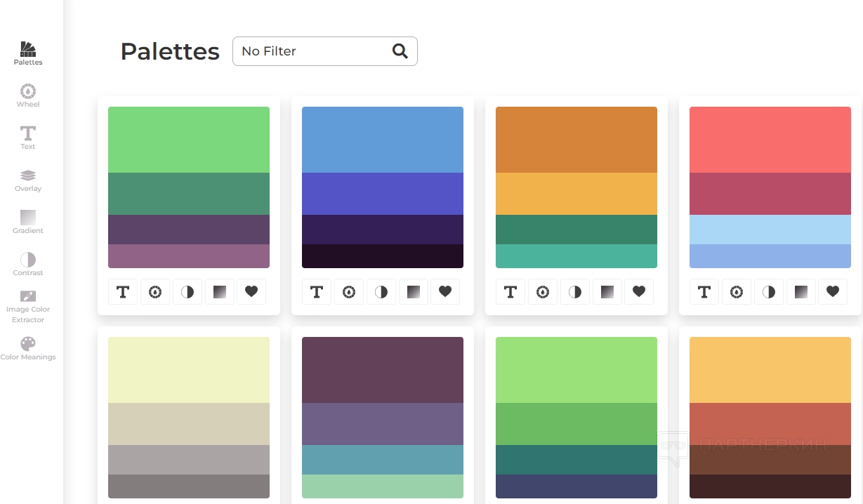863x504 pixels.
Task: Click search magnifier icon in filter box
Action: [400, 51]
